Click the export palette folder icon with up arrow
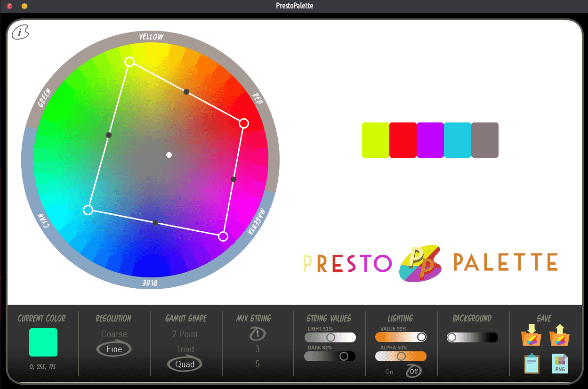588x389 pixels. (559, 335)
